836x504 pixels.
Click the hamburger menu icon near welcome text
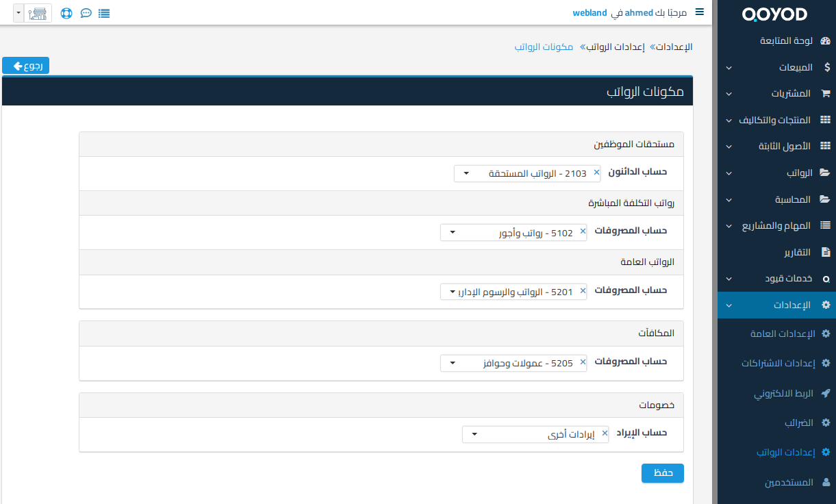coord(700,12)
